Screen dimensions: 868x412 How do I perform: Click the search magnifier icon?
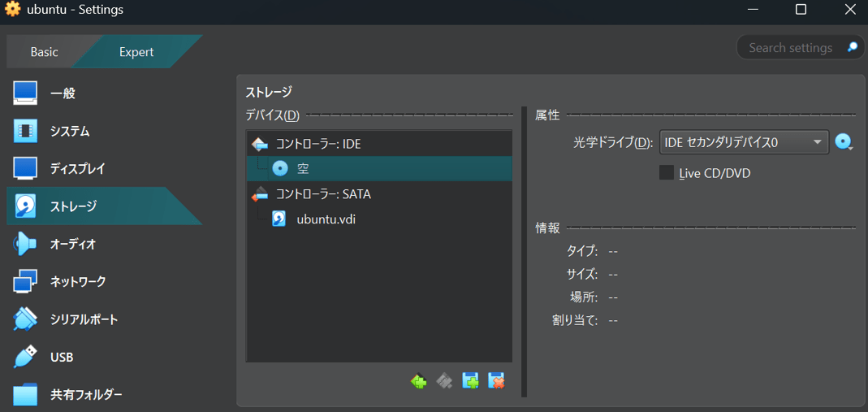[x=853, y=48]
